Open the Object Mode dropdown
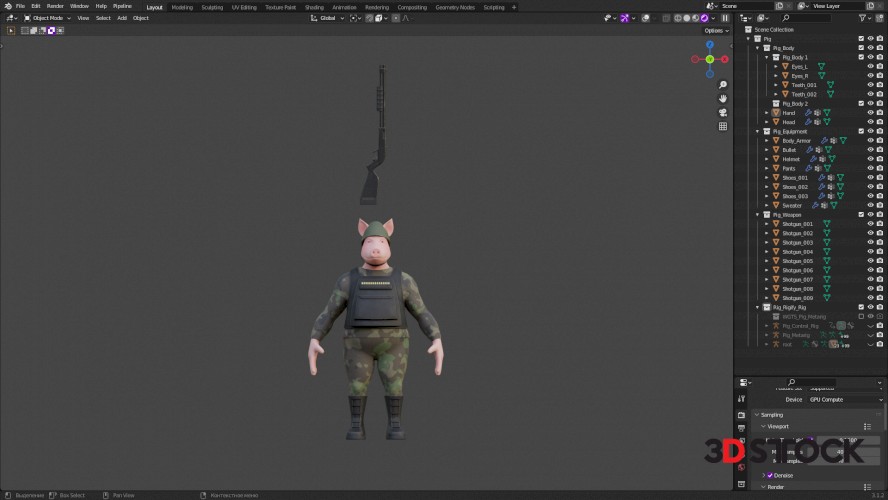This screenshot has width=888, height=500. pyautogui.click(x=48, y=18)
